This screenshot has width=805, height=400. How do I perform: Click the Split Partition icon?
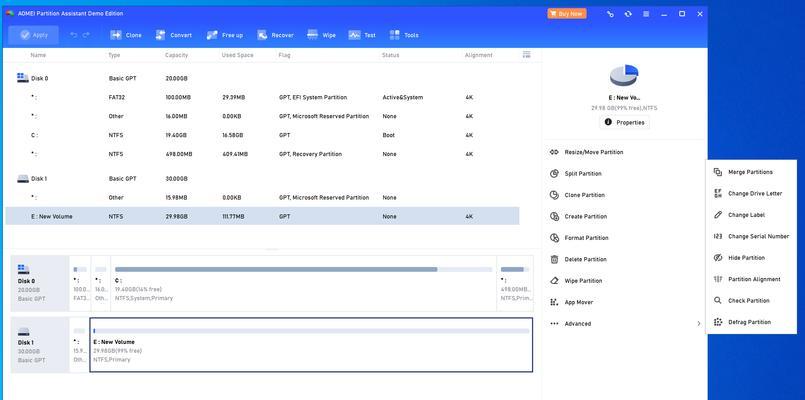pyautogui.click(x=554, y=174)
